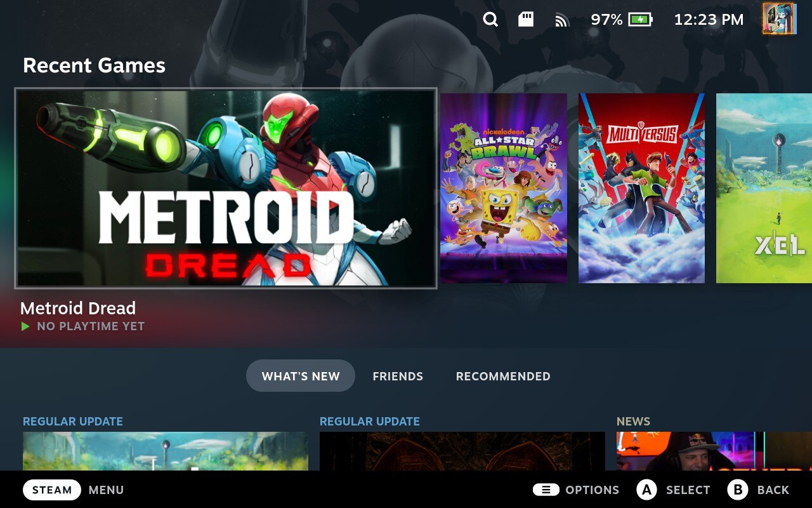Click the first REGULAR UPDATE label

click(x=73, y=422)
